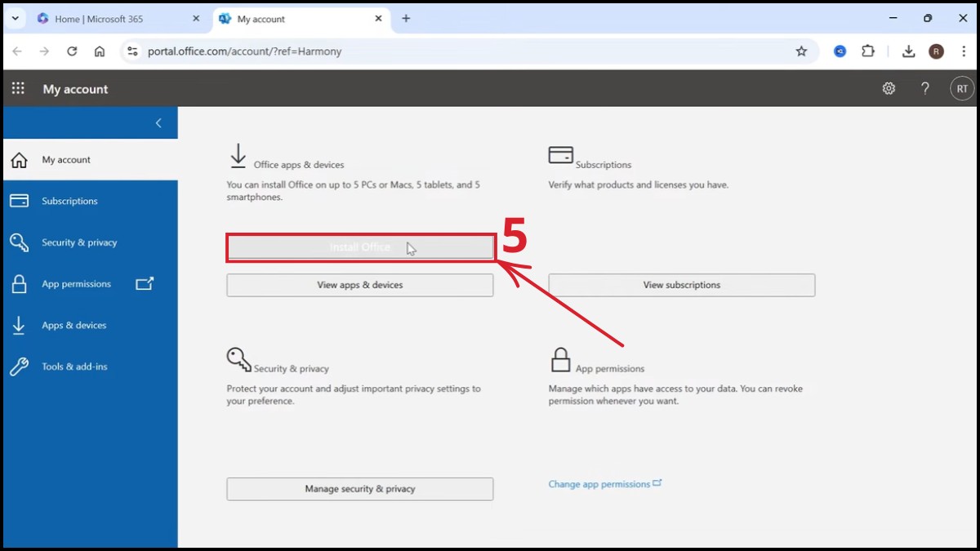
Task: Click the download arrow icon above Office apps
Action: click(238, 157)
